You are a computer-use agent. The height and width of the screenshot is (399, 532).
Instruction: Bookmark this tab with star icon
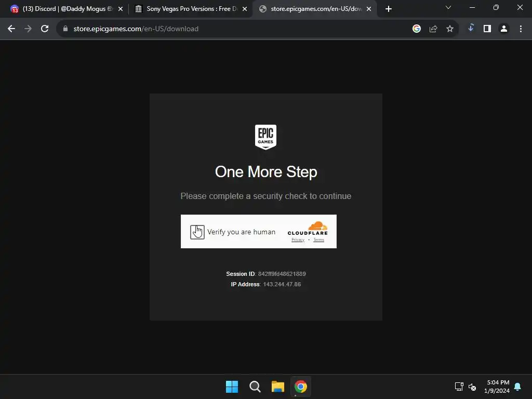(x=450, y=29)
